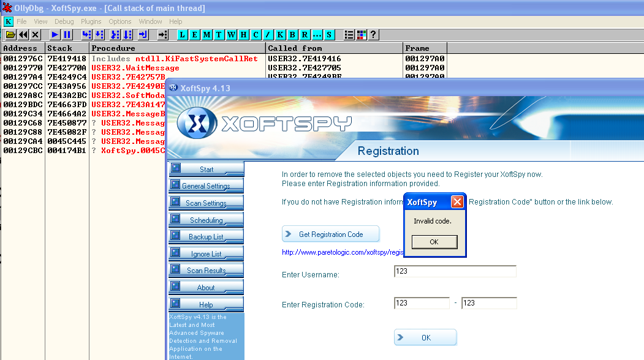Open the Help menu in OllyDbg

[175, 21]
